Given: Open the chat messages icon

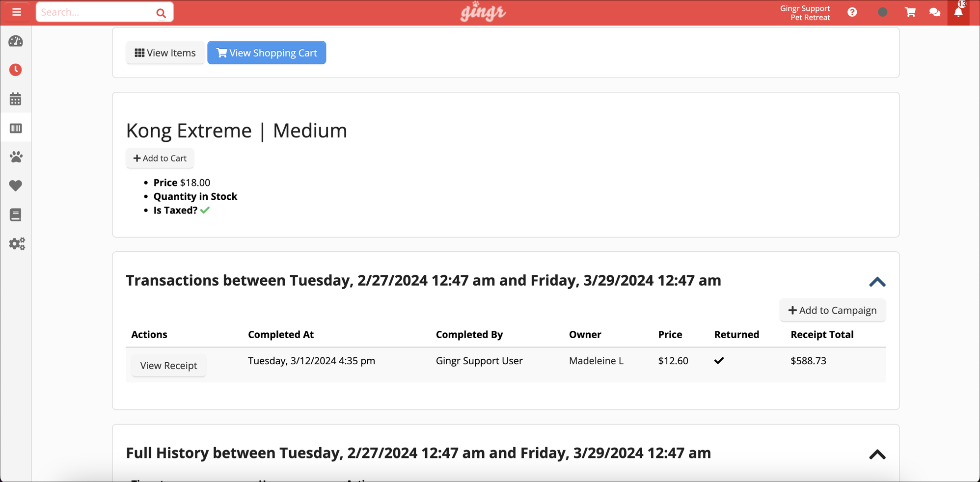Looking at the screenshot, I should 935,12.
